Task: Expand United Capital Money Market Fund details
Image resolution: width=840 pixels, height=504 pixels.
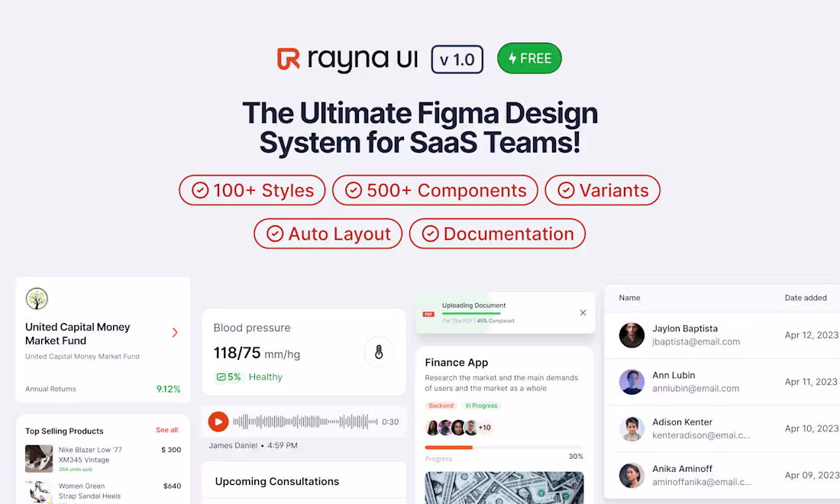Action: coord(174,333)
